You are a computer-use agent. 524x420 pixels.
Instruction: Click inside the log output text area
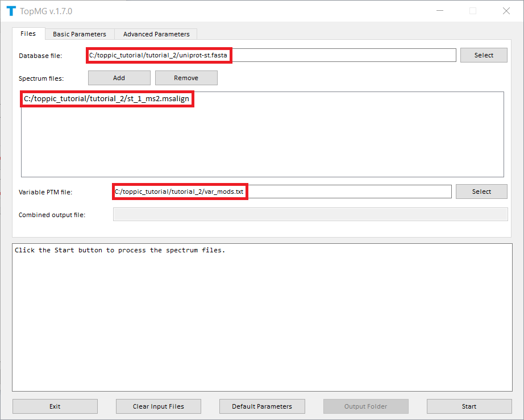point(262,317)
